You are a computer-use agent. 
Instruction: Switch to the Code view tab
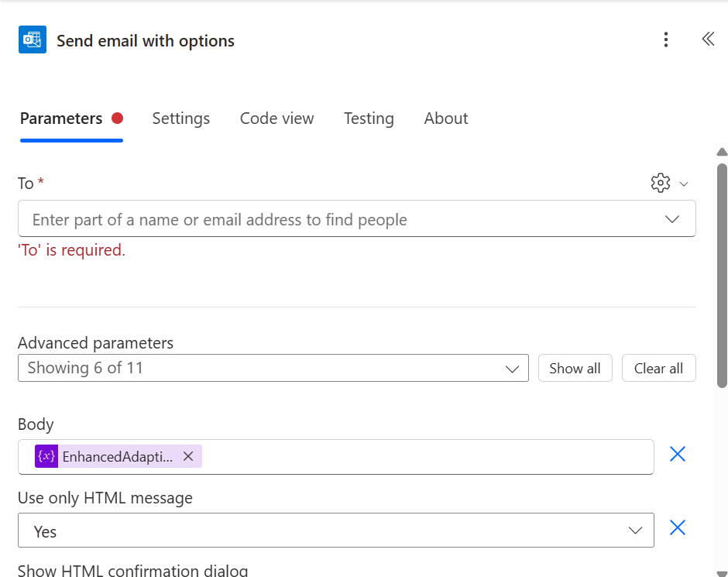point(276,118)
